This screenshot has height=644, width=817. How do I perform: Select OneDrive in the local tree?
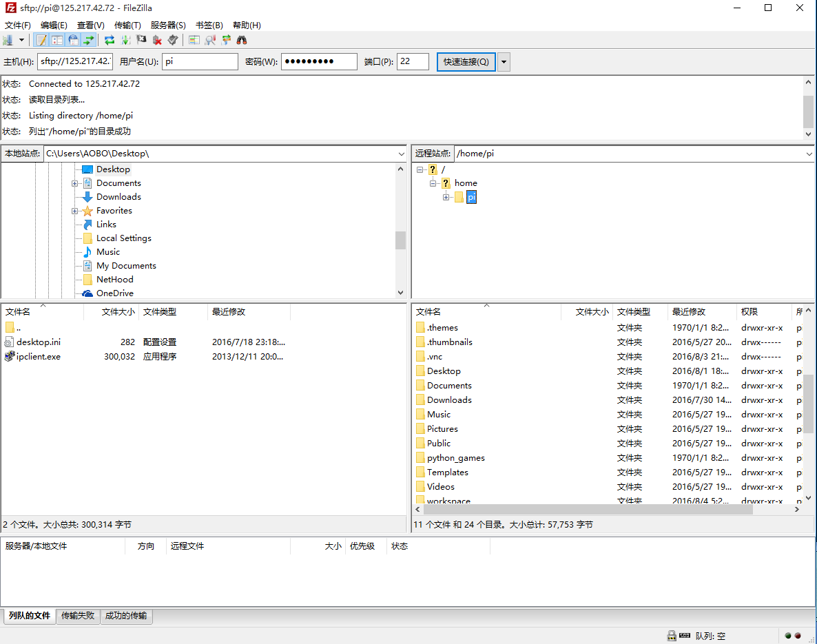[x=114, y=293]
